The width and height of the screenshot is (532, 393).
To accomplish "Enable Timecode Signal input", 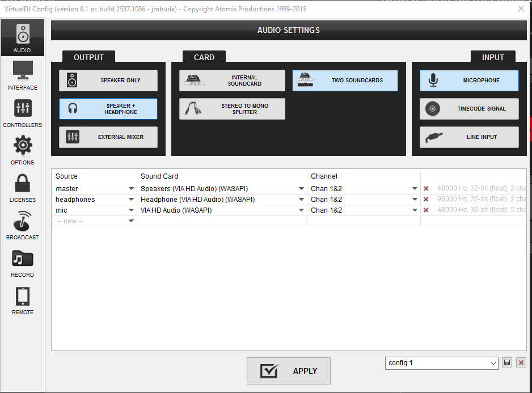I will pyautogui.click(x=469, y=109).
